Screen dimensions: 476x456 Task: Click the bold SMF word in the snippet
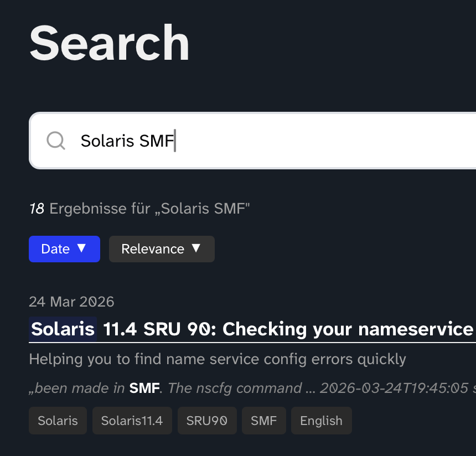(x=144, y=388)
